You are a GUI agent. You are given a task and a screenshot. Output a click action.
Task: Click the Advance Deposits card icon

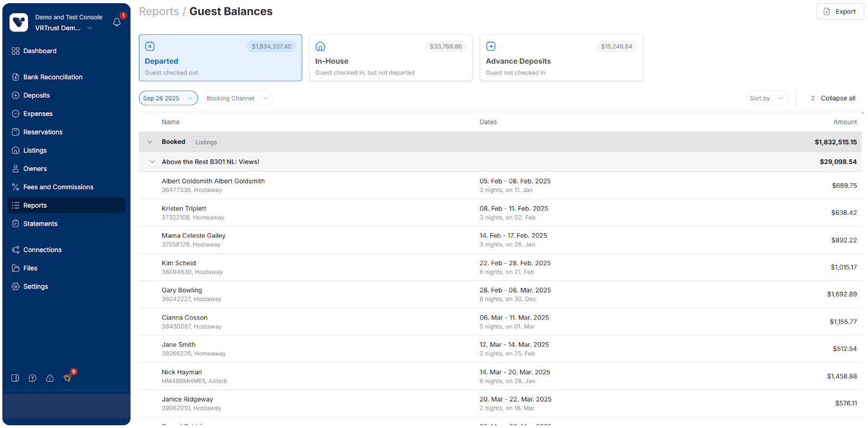[490, 47]
